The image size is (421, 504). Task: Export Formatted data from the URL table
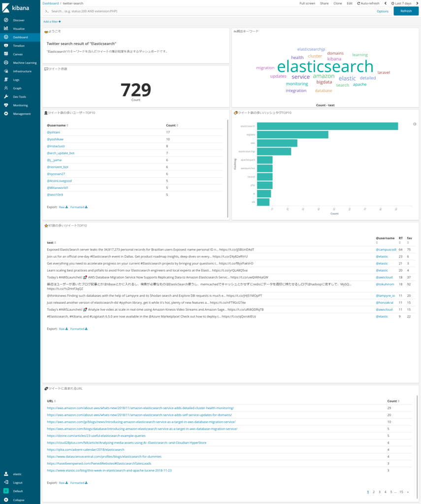79,483
